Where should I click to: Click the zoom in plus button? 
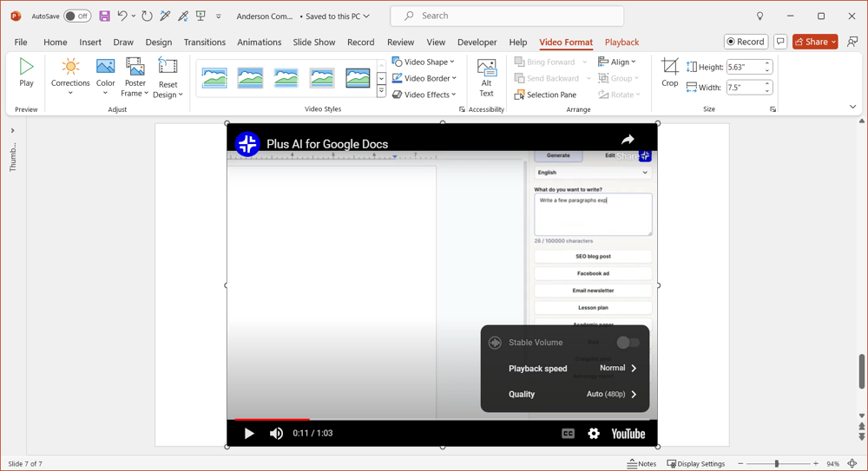click(816, 464)
